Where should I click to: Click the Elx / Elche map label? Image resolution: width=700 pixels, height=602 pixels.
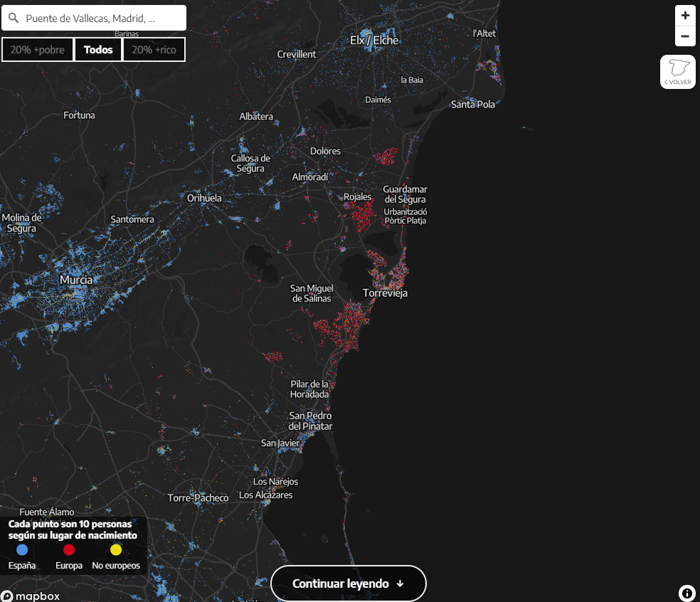click(x=374, y=40)
